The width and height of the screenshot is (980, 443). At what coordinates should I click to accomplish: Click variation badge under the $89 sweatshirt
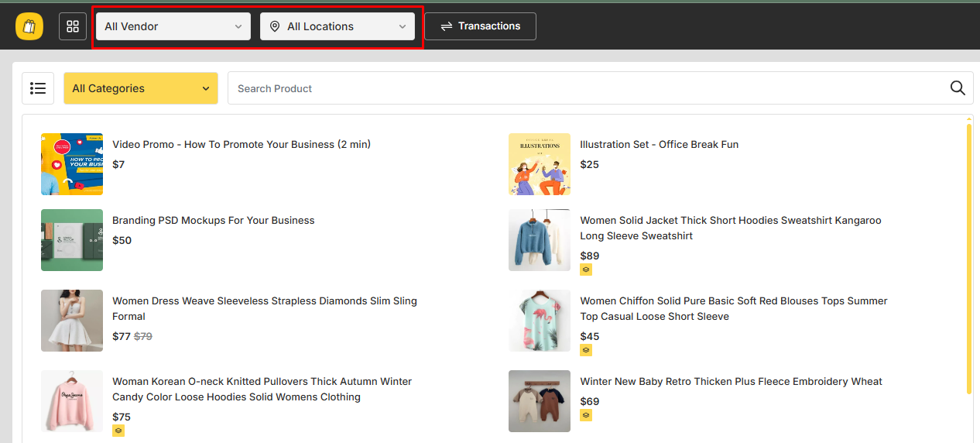pyautogui.click(x=586, y=270)
